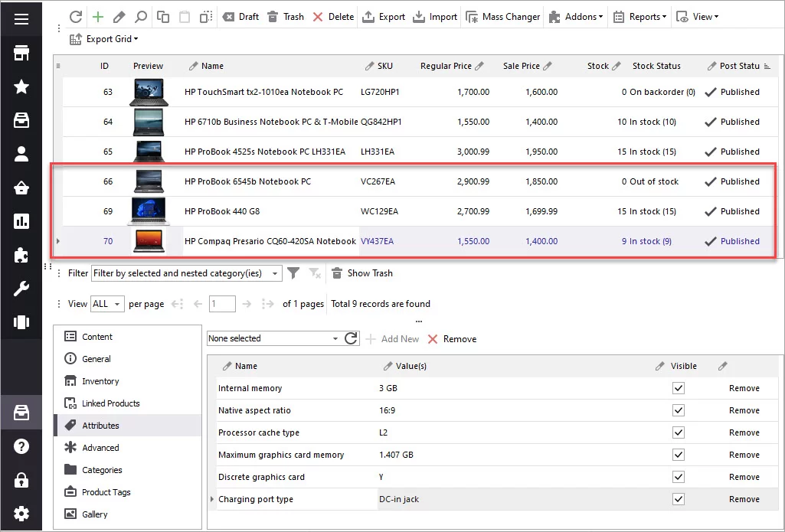The image size is (785, 532).
Task: Toggle Visible checkbox for Charging port type
Action: (x=678, y=499)
